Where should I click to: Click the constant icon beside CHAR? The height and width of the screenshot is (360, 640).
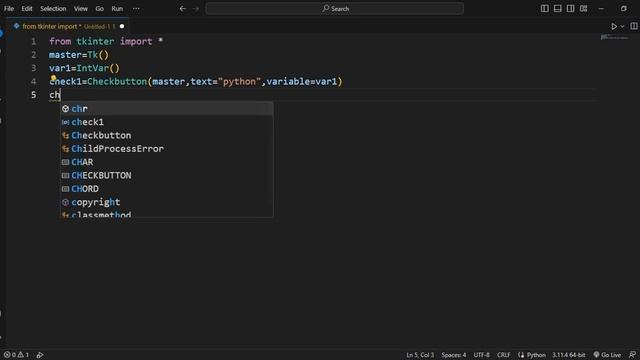[65, 162]
